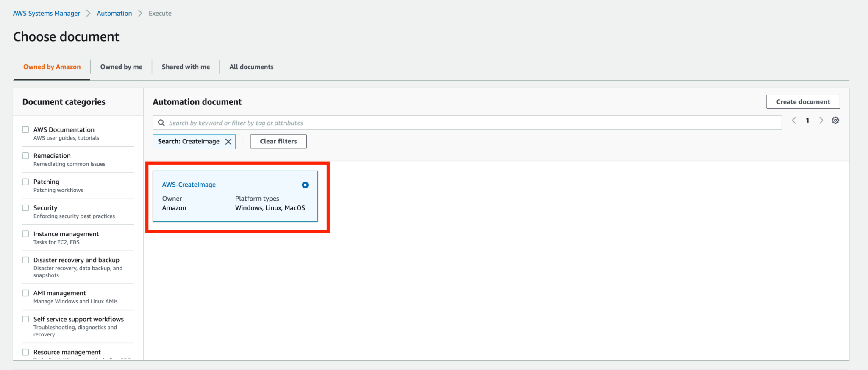Screen dimensions: 868x370
Task: Focus the keyword search input field
Action: (466, 123)
